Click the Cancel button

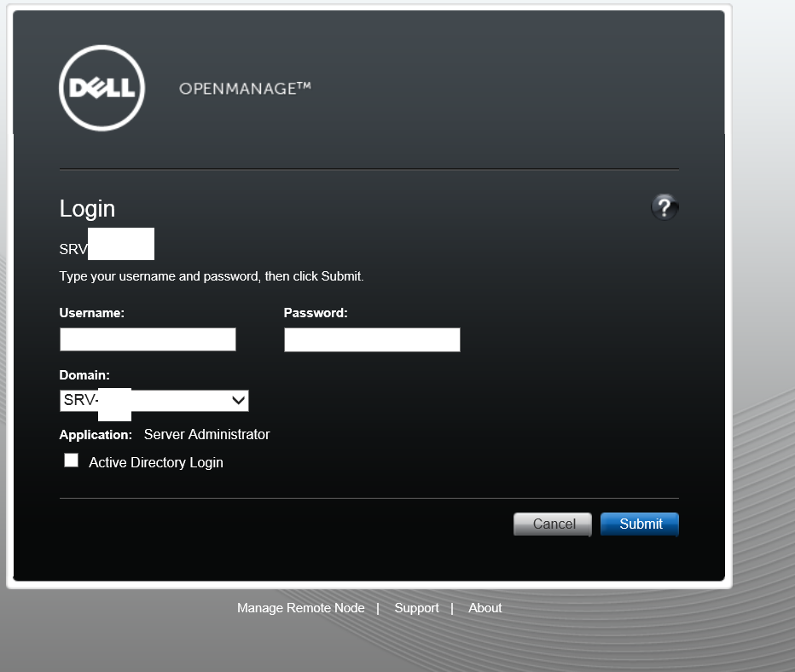[553, 524]
